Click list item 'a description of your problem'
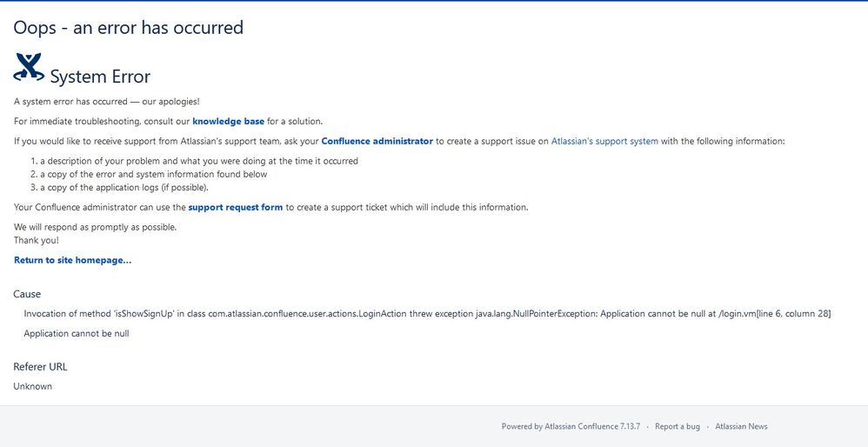868x447 pixels. [x=199, y=161]
